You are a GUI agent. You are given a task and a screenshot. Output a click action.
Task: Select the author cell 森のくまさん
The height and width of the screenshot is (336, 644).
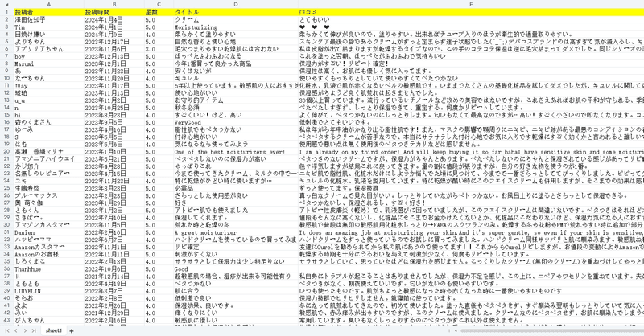click(x=48, y=122)
